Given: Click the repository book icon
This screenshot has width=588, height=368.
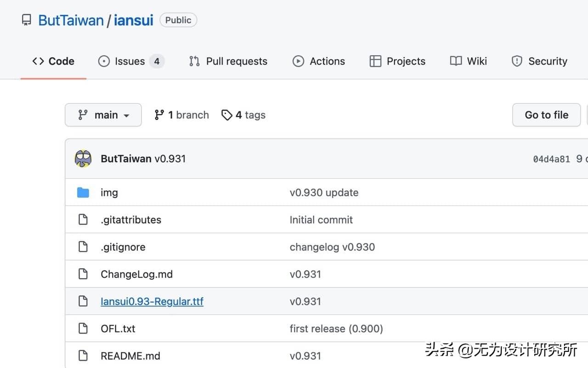Looking at the screenshot, I should point(27,20).
